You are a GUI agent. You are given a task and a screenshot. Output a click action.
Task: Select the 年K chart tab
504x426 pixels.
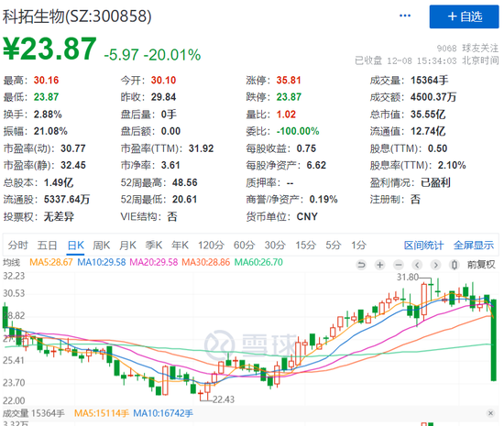(x=180, y=246)
